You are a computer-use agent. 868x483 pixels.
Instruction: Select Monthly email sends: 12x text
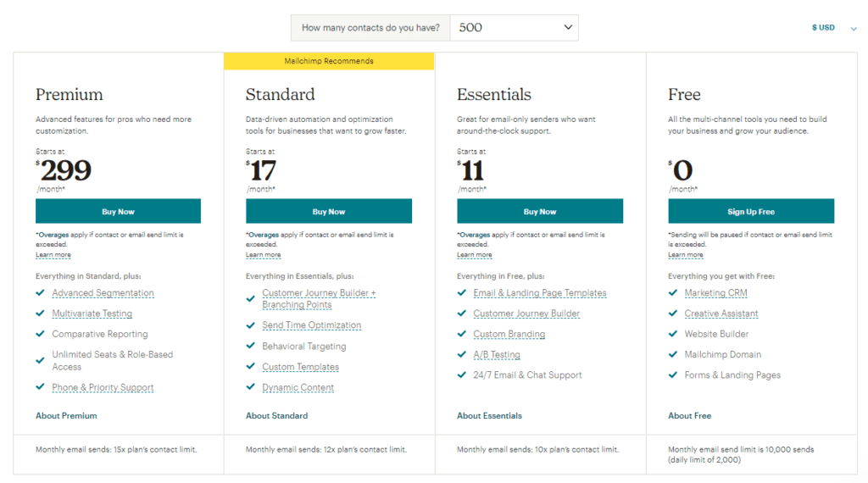(326, 450)
